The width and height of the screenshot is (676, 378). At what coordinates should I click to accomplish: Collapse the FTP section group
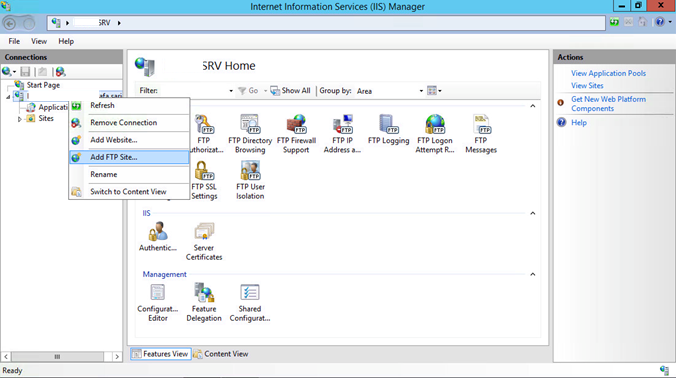(x=533, y=106)
